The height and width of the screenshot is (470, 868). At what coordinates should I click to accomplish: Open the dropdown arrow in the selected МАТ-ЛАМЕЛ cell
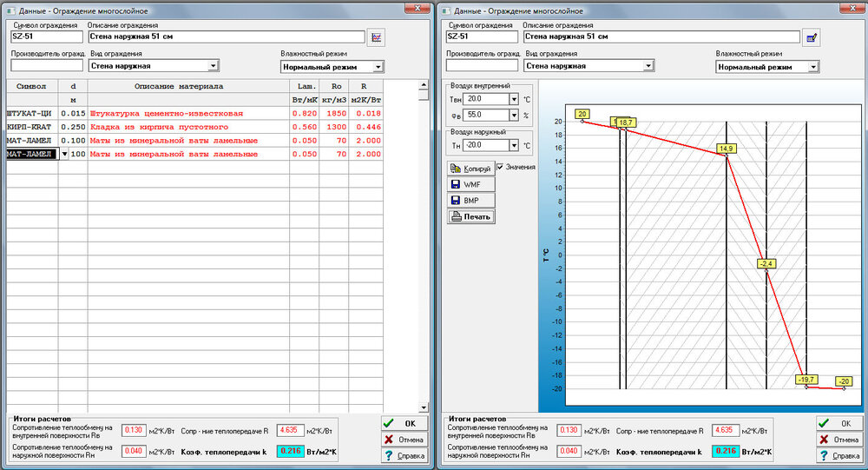pyautogui.click(x=63, y=155)
